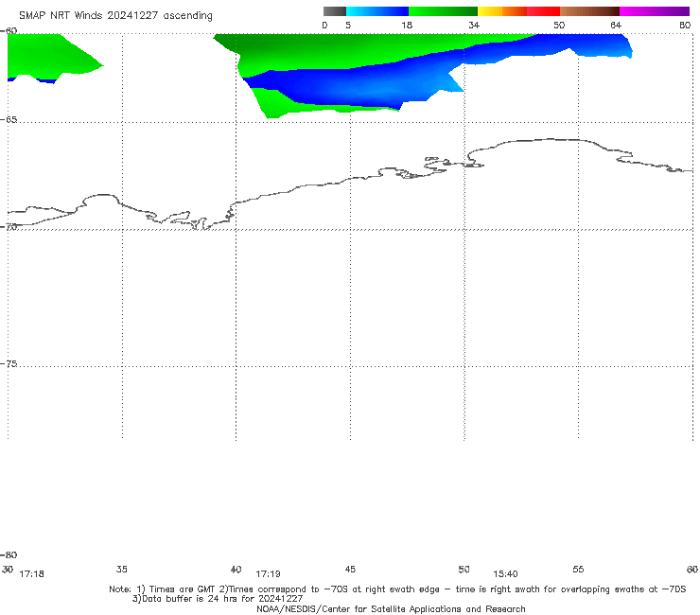Click the swath time '17:19'

pyautogui.click(x=268, y=574)
